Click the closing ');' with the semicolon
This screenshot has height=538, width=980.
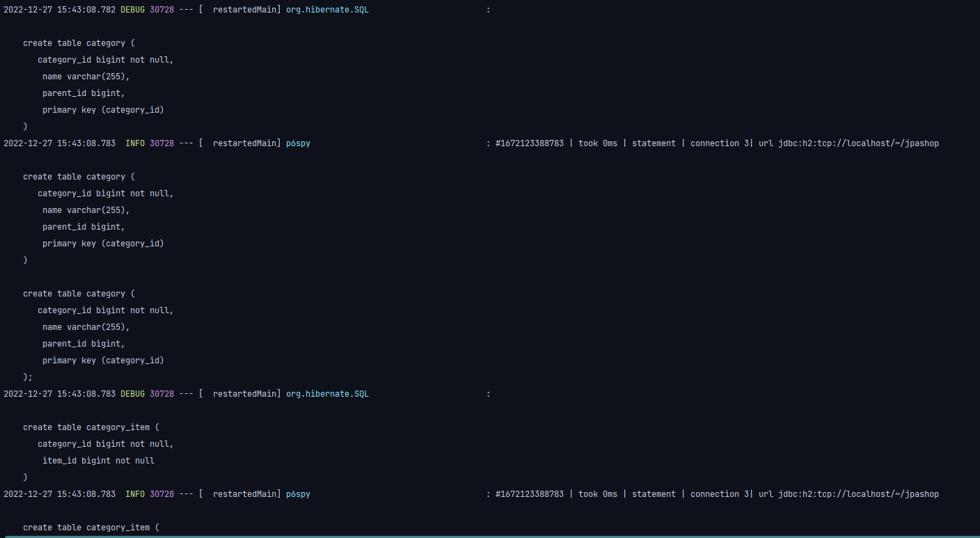click(28, 377)
